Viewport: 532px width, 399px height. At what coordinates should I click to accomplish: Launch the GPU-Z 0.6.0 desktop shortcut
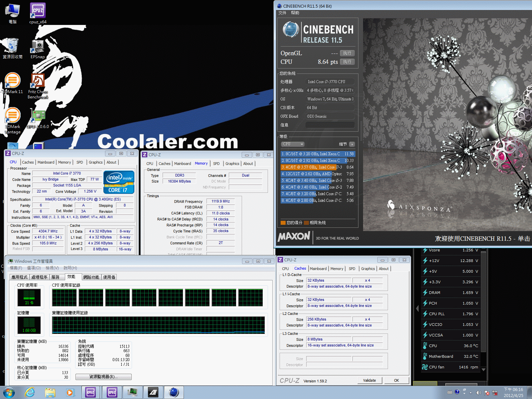[38, 119]
